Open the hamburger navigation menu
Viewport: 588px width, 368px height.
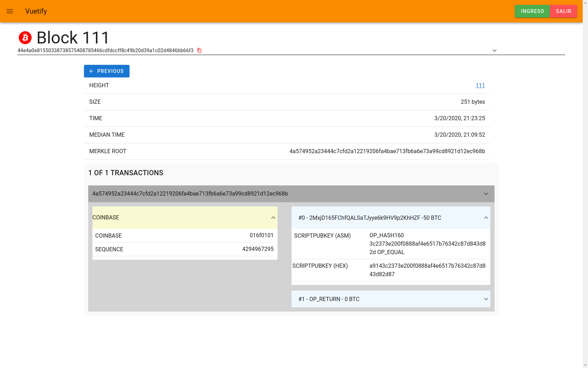(x=10, y=11)
